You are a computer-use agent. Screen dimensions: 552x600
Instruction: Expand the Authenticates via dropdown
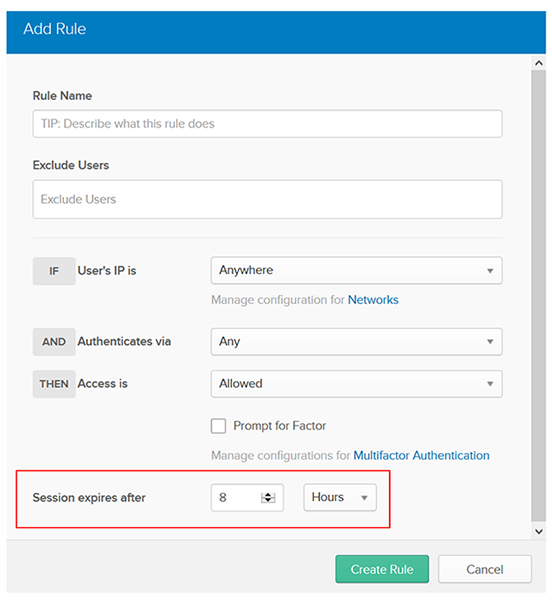tap(356, 341)
